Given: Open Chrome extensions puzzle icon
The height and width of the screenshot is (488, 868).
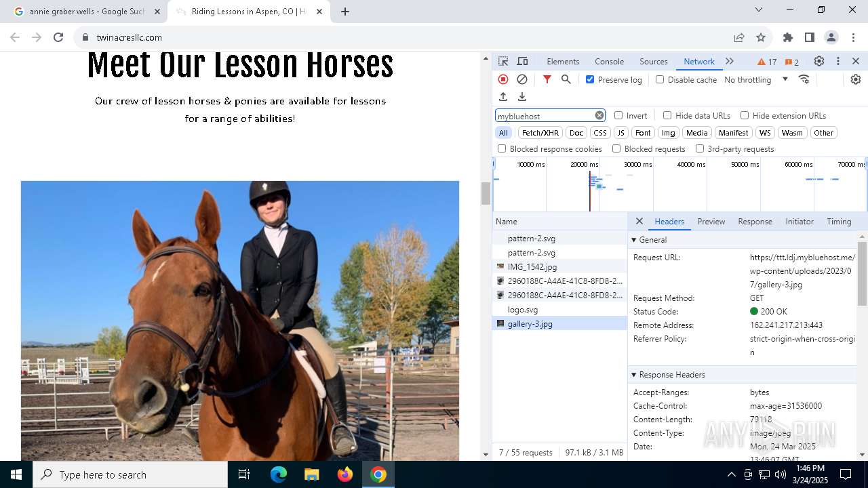Looking at the screenshot, I should tap(788, 37).
